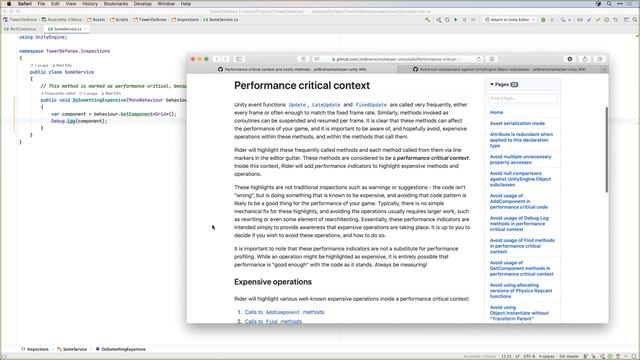This screenshot has height=360, width=640.
Task: Click SomeService.cs file breadcrumb in navigation bar
Action: pos(221,20)
